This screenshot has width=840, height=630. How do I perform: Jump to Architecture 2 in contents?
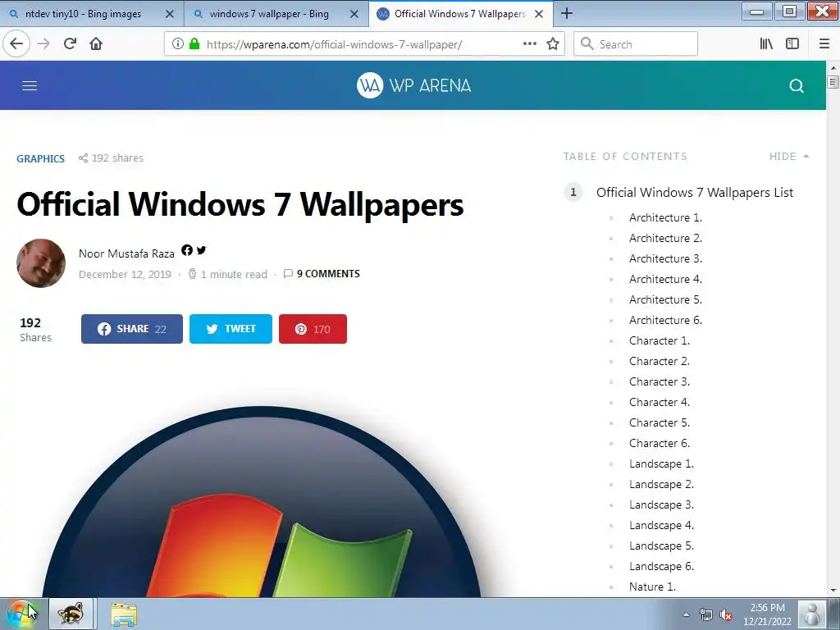click(665, 238)
